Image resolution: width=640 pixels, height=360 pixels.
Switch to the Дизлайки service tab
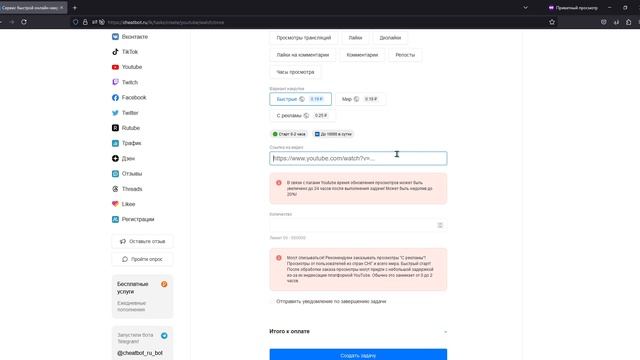point(390,38)
